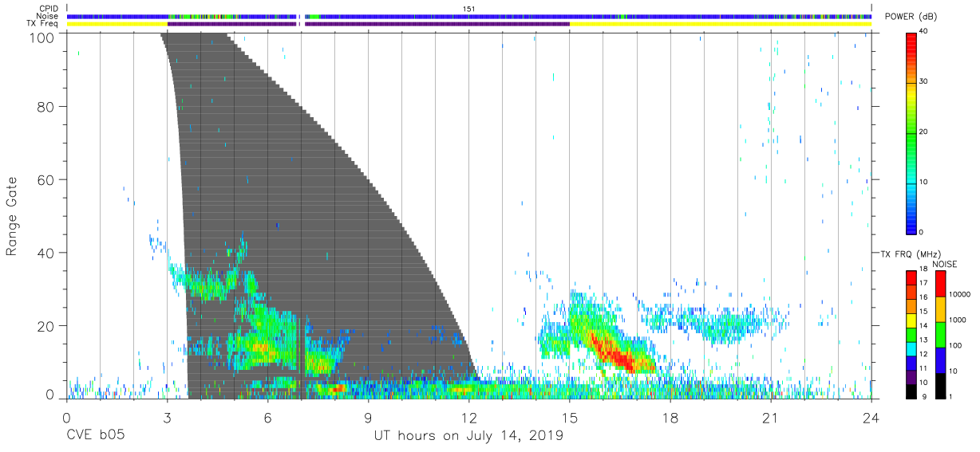
Task: Click the "Noise" row label at top
Action: pyautogui.click(x=48, y=16)
